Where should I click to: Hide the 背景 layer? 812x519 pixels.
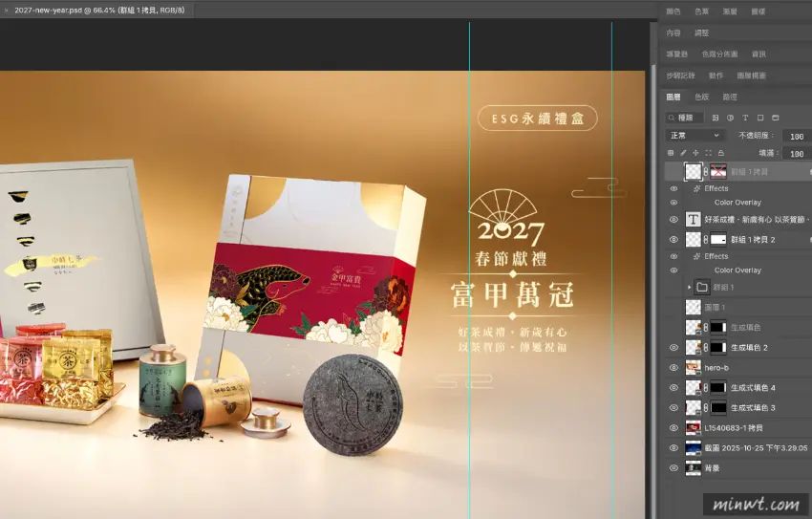[x=673, y=468]
